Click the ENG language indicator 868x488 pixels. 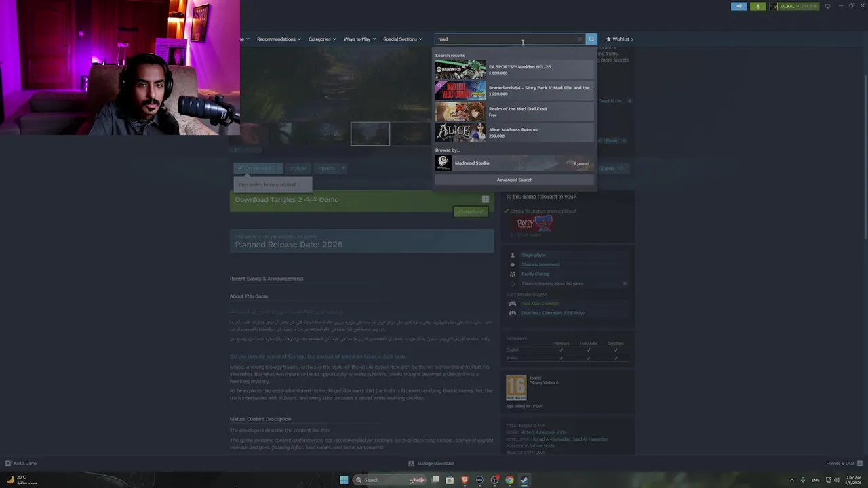coord(816,480)
